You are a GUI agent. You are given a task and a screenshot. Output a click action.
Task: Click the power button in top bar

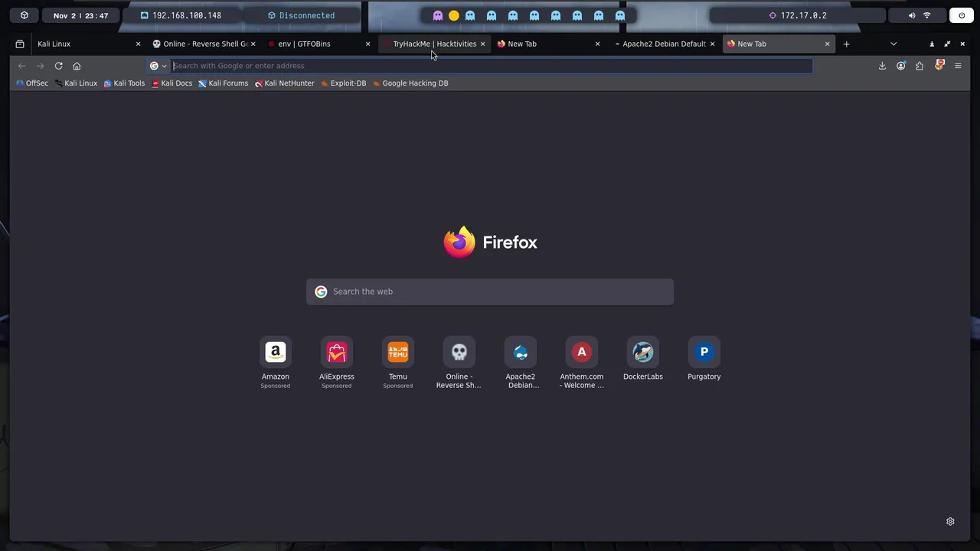coord(962,15)
